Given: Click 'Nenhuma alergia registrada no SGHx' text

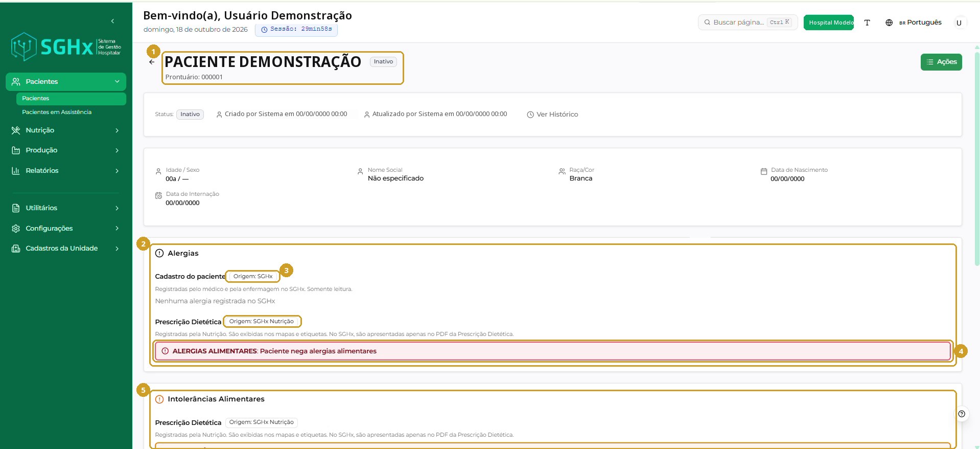Looking at the screenshot, I should pos(215,301).
